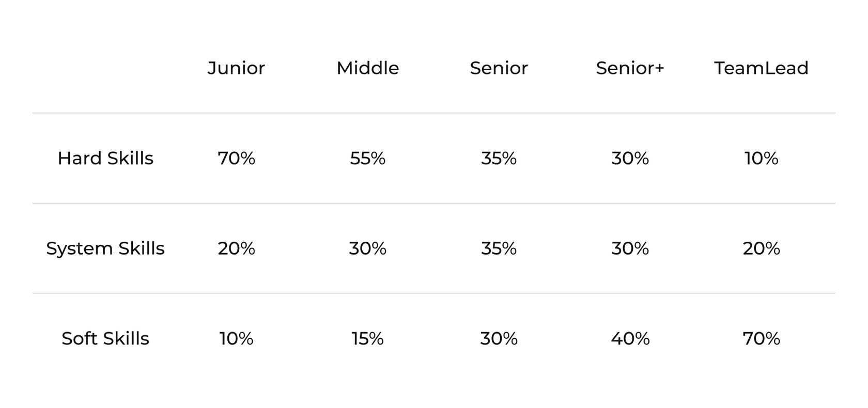This screenshot has height=408, width=868.
Task: Select TeamLead's Soft Skills 70% cell
Action: 761,339
